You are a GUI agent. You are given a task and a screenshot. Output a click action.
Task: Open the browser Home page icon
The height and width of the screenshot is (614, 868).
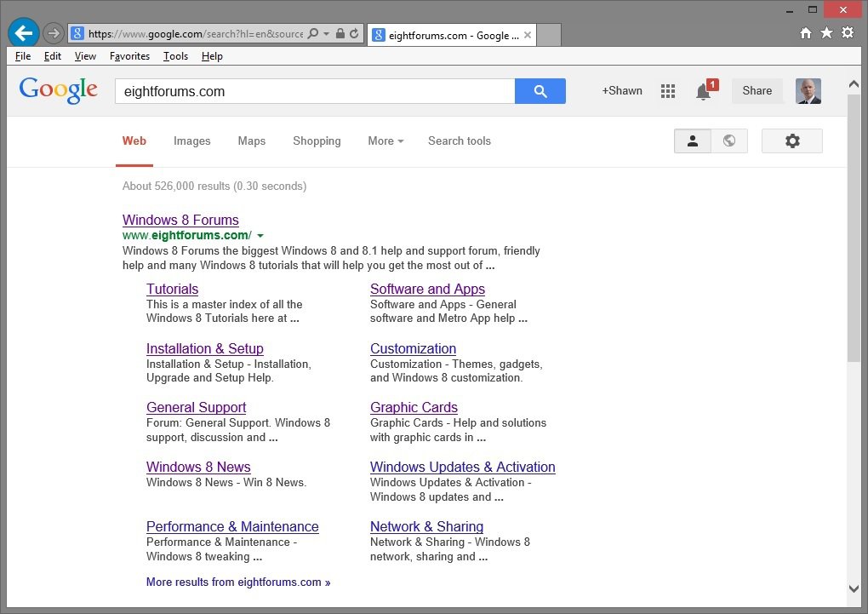(806, 33)
